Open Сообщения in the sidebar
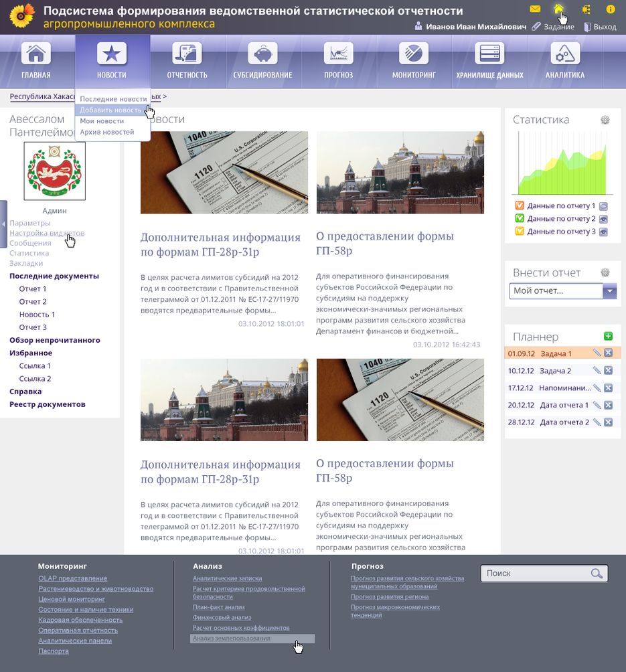 30,243
